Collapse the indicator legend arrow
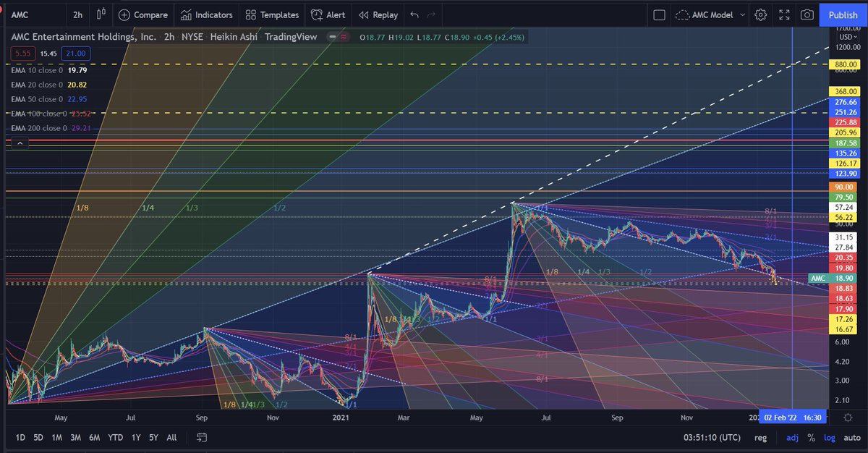 pos(20,143)
